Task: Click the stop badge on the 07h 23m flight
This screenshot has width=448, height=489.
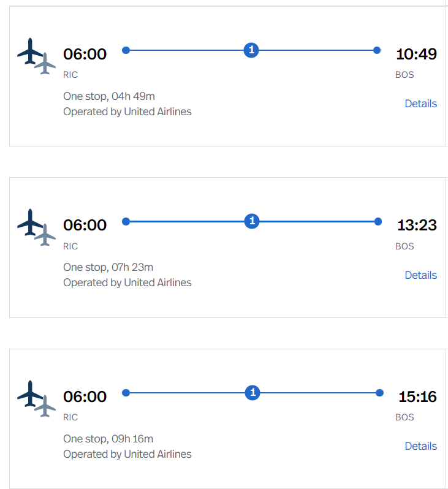Action: 252,221
